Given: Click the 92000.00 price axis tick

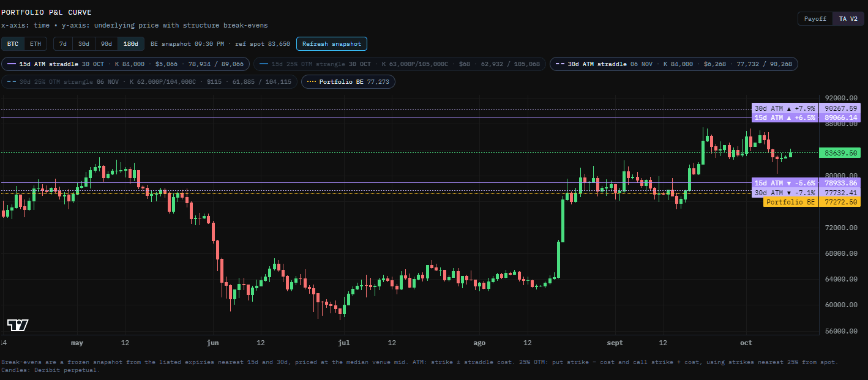Looking at the screenshot, I should click(840, 98).
